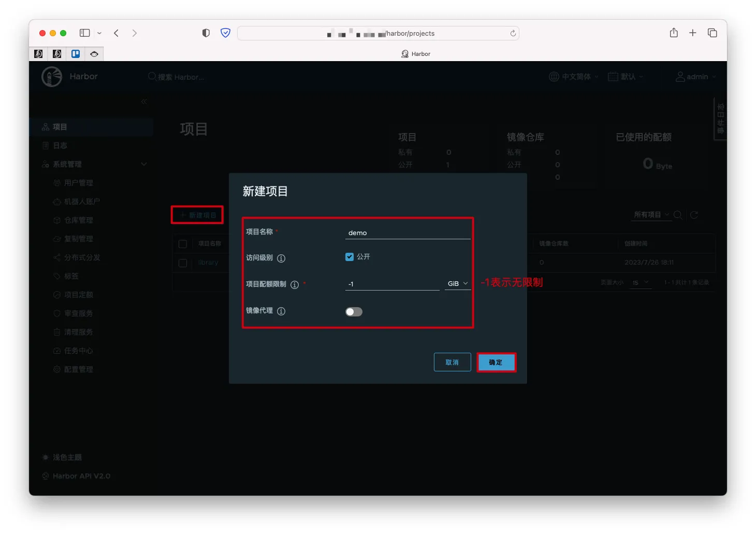Screen dimensions: 756x534
Task: Add a new Safari tab with plus icon
Action: pyautogui.click(x=693, y=33)
